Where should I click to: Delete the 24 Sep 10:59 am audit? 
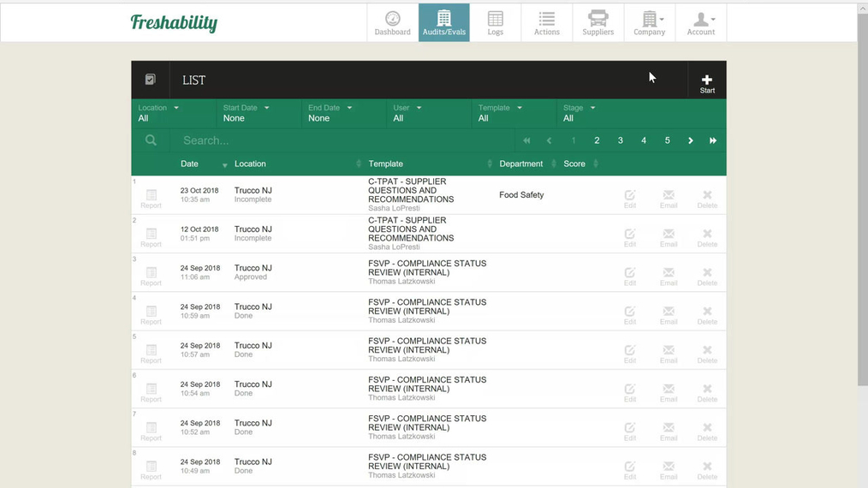pyautogui.click(x=707, y=315)
